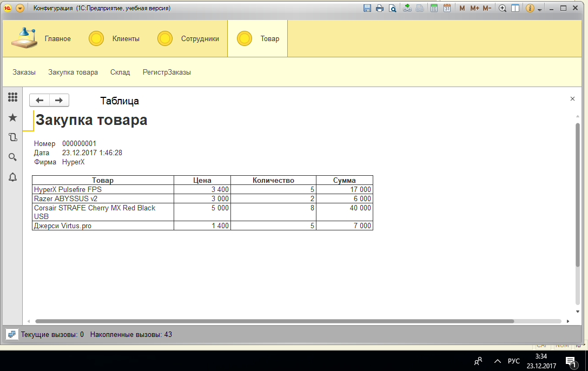Open the РегистрЗаказы command link

pos(167,72)
